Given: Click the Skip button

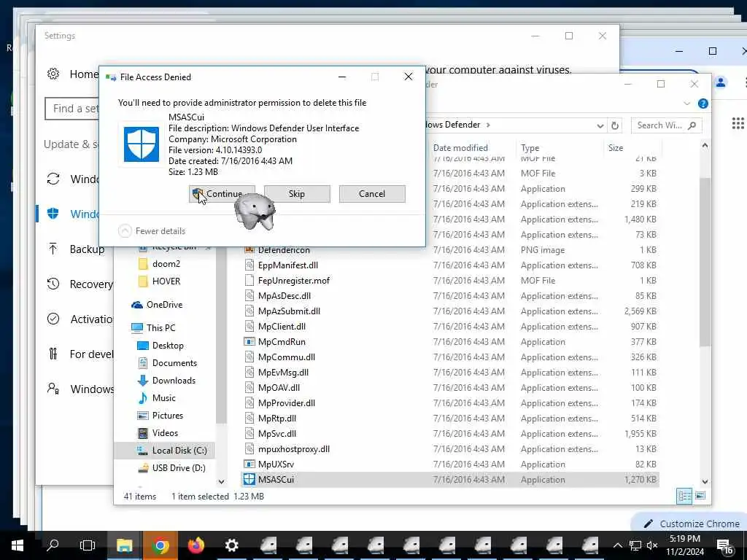Looking at the screenshot, I should tap(297, 194).
